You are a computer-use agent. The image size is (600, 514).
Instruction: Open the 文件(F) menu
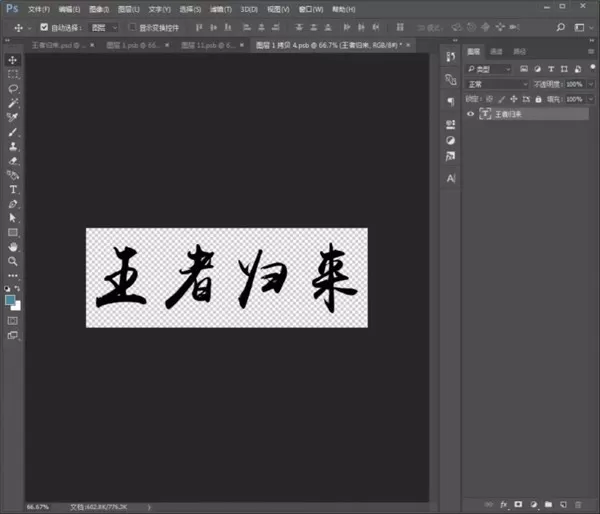(39, 9)
